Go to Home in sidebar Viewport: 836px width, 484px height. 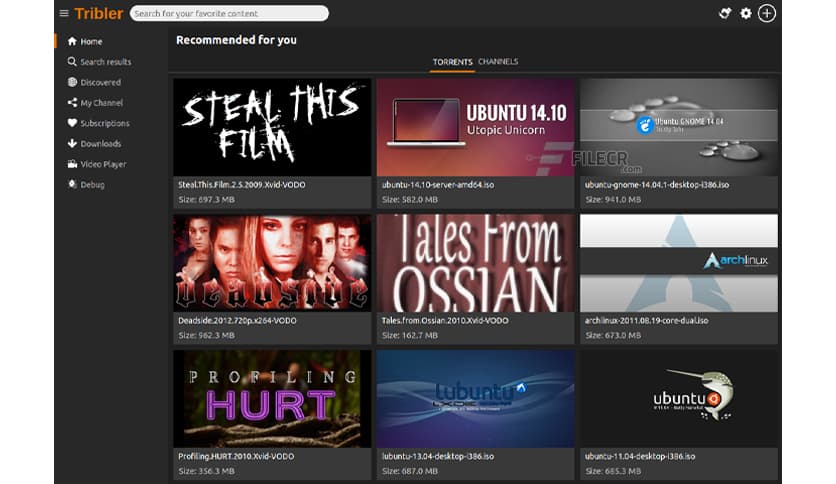click(91, 42)
